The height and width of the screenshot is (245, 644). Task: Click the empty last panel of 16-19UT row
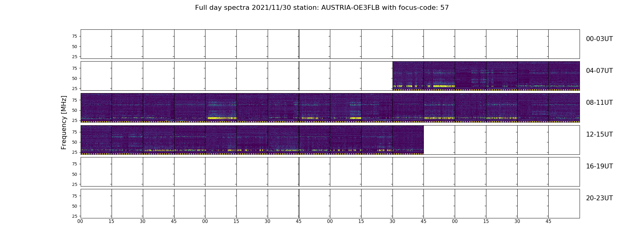(x=564, y=172)
